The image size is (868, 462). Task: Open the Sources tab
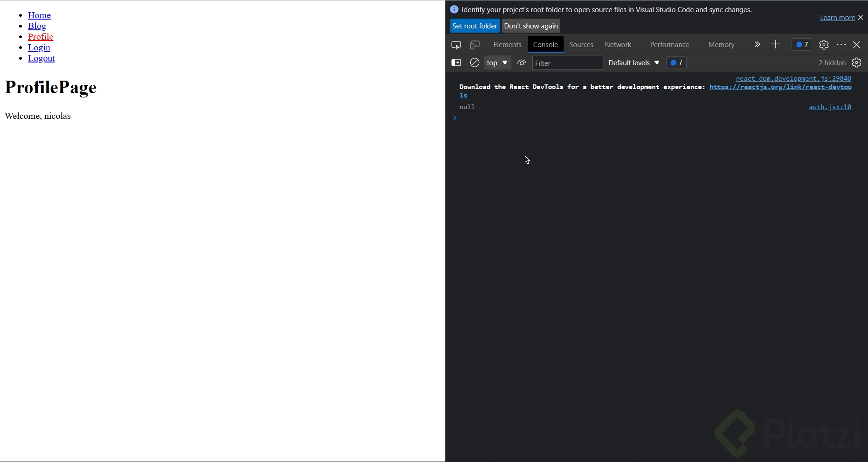[581, 45]
